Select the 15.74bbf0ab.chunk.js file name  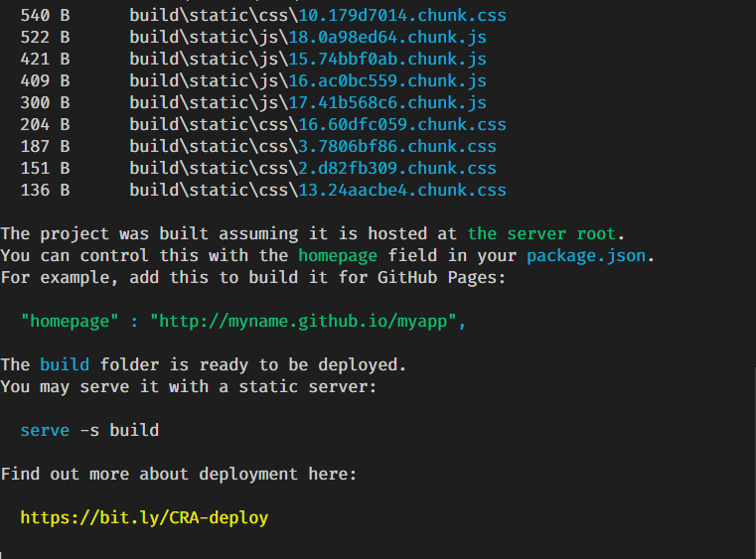[387, 59]
